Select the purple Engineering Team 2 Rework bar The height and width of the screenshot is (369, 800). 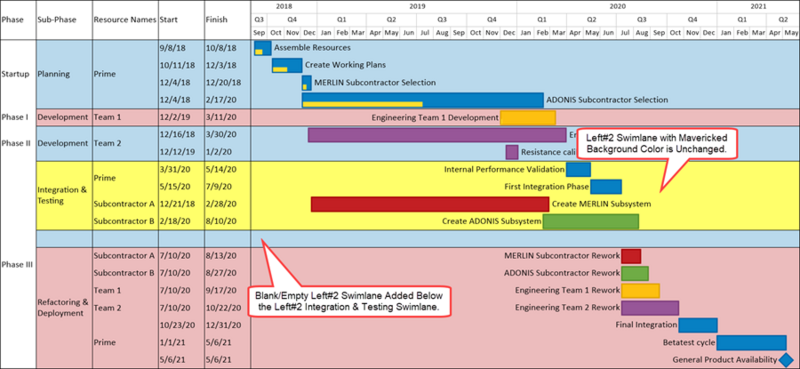(650, 308)
